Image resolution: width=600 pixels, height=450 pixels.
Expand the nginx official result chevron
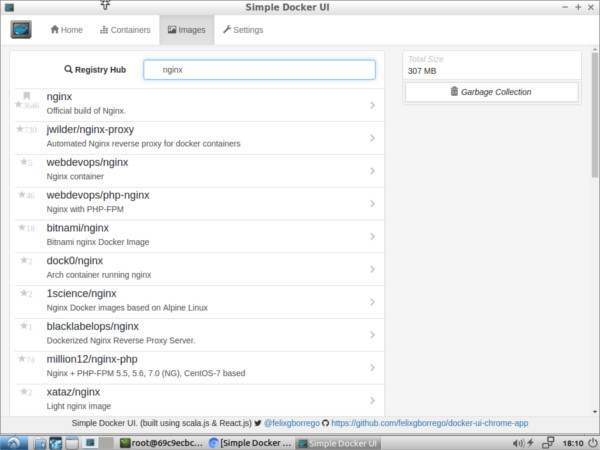click(372, 105)
